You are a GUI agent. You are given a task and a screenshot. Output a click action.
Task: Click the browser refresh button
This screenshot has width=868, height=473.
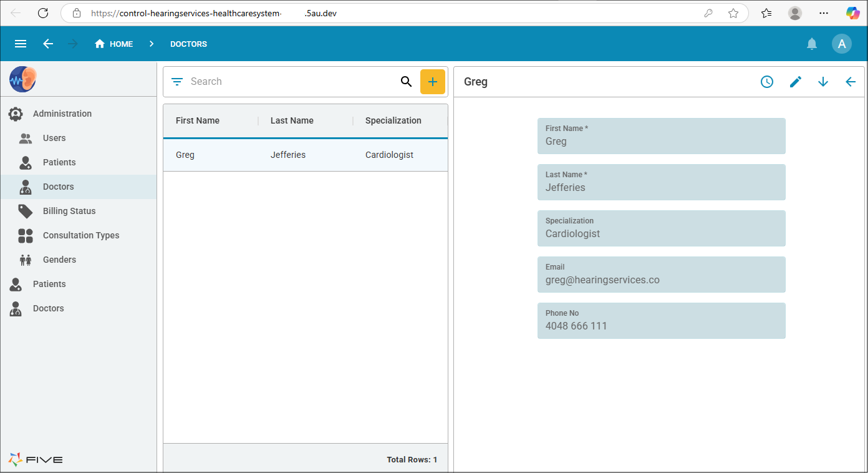coord(43,13)
